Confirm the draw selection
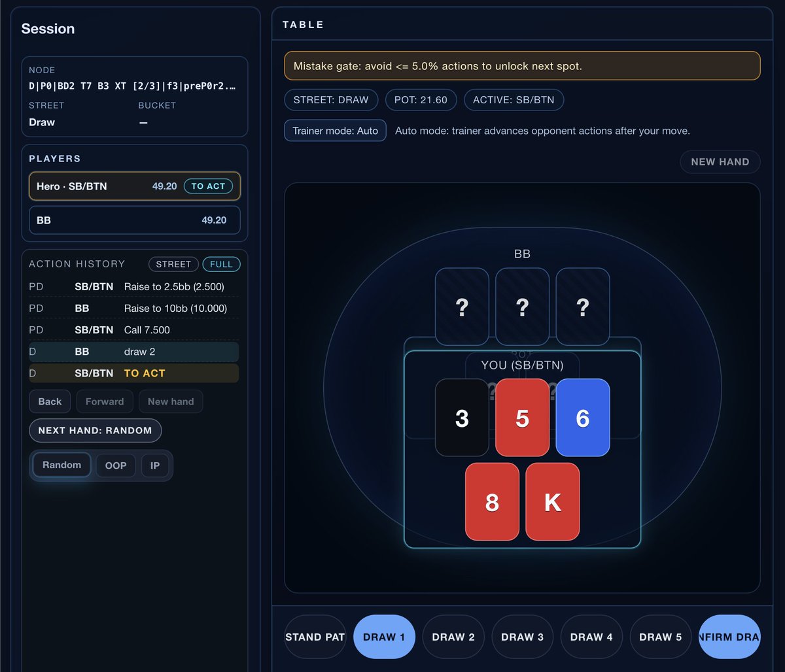Screen dimensions: 785x672 [x=729, y=637]
